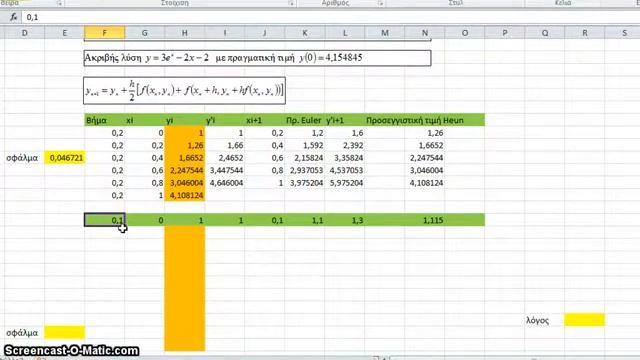Select column J header

(264, 33)
